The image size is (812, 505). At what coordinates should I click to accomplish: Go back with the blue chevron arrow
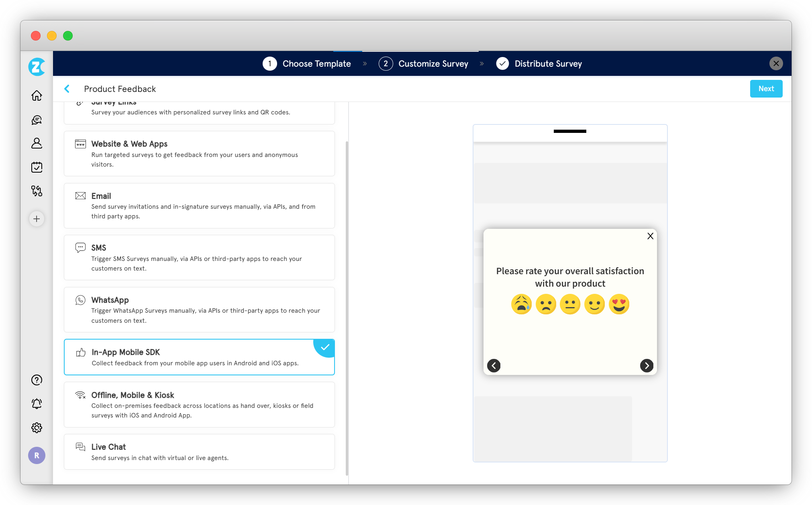tap(67, 89)
